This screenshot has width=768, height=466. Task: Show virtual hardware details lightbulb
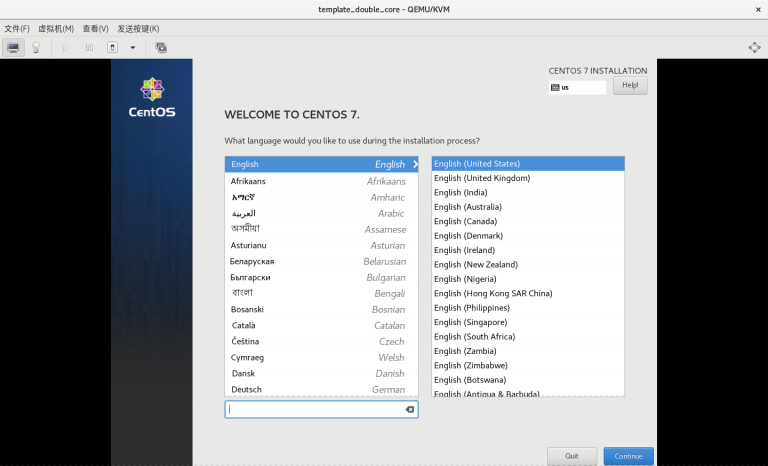pos(36,48)
